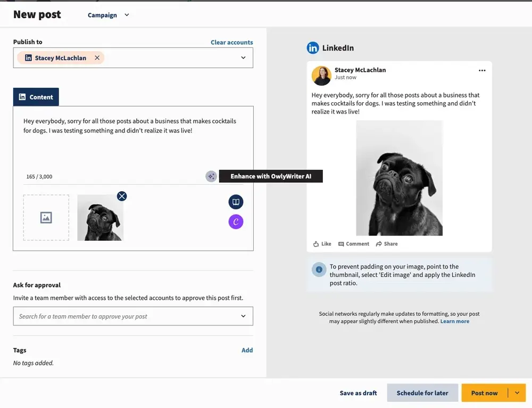Click Comment on the LinkedIn preview post
The width and height of the screenshot is (532, 408).
coord(353,243)
